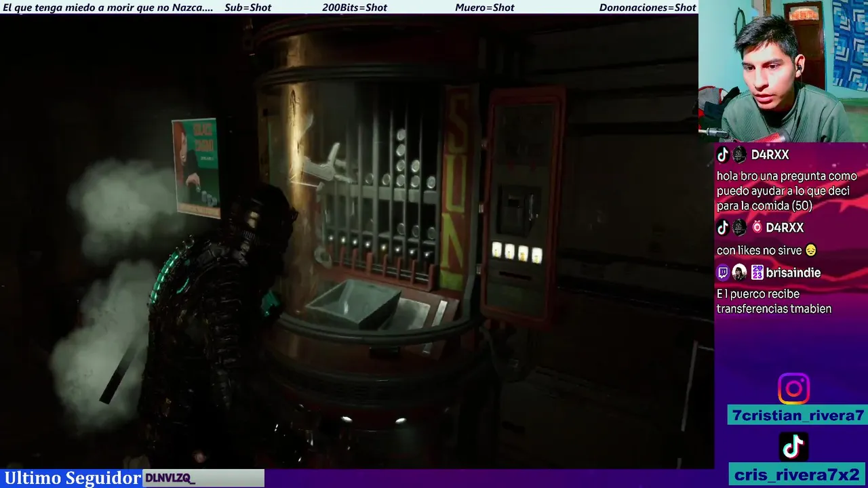This screenshot has width=868, height=488.
Task: Click D4RXX avatar on "con likes no sirve" message
Action: [739, 228]
